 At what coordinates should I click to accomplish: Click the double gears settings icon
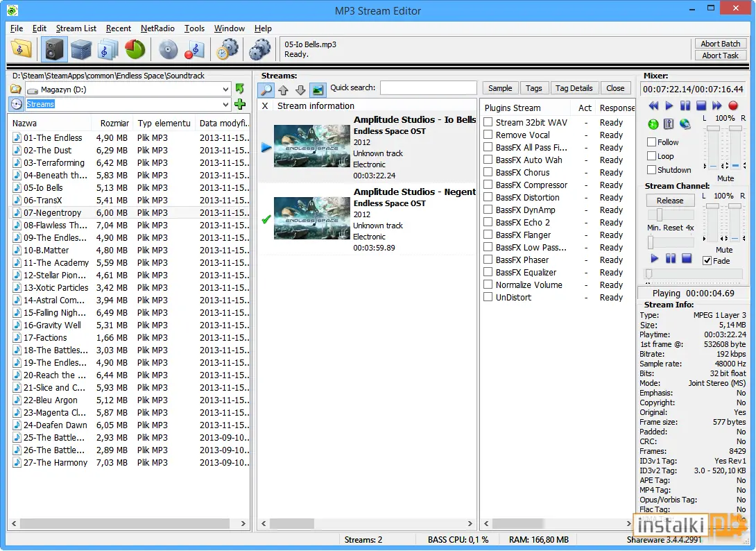click(x=260, y=50)
